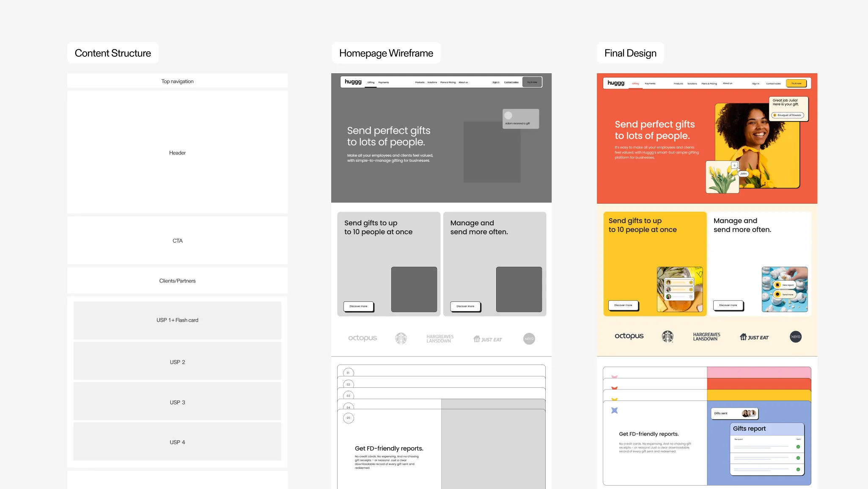Open Gifting tab in the wireframe navigation
Screen dimensions: 868x489
pos(371,83)
